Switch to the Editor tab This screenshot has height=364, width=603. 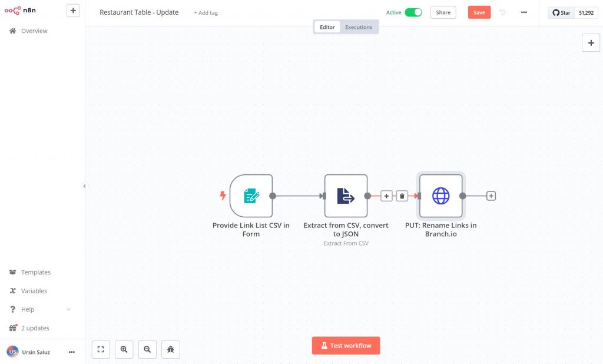tap(327, 27)
